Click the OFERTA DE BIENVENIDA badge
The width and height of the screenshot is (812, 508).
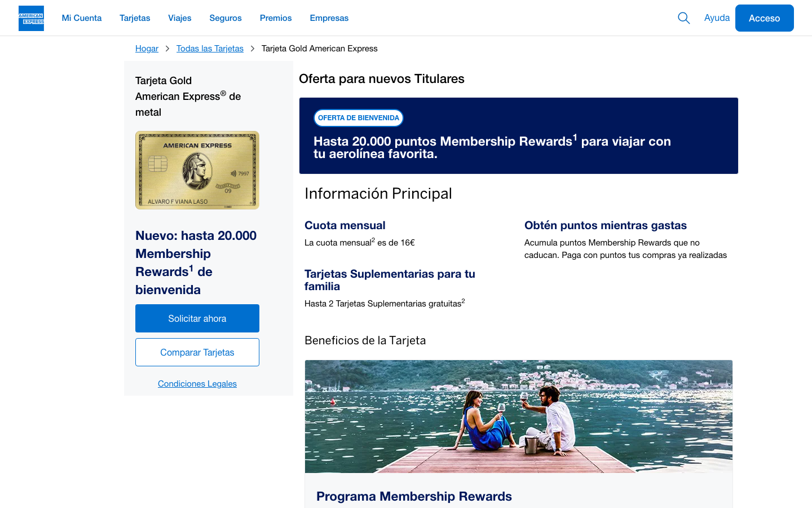359,118
